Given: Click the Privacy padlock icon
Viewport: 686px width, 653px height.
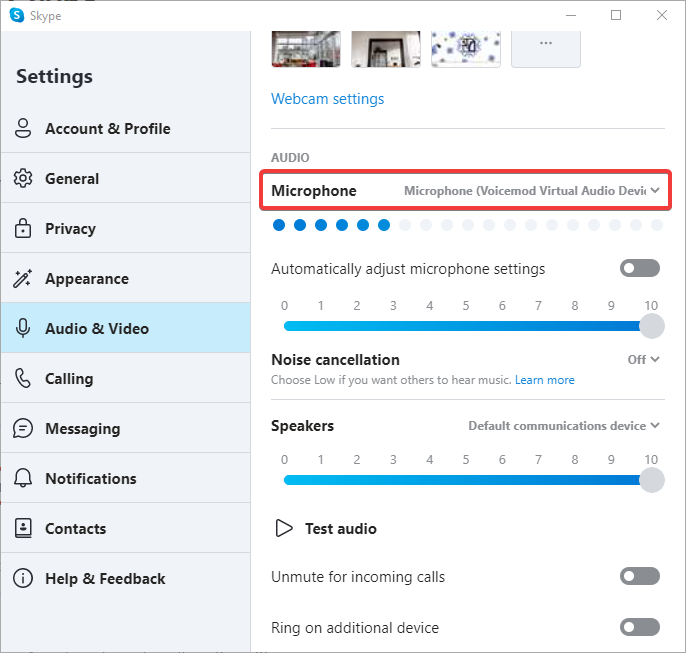Looking at the screenshot, I should click(x=23, y=228).
